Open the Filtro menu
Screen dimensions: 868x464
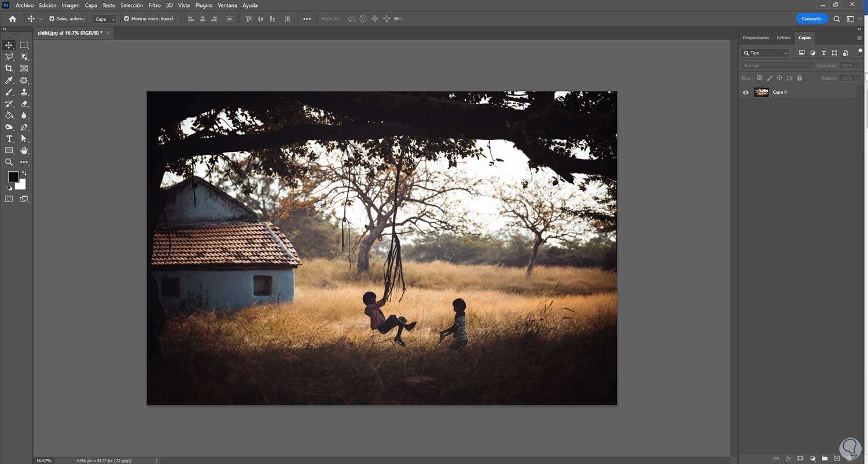155,5
